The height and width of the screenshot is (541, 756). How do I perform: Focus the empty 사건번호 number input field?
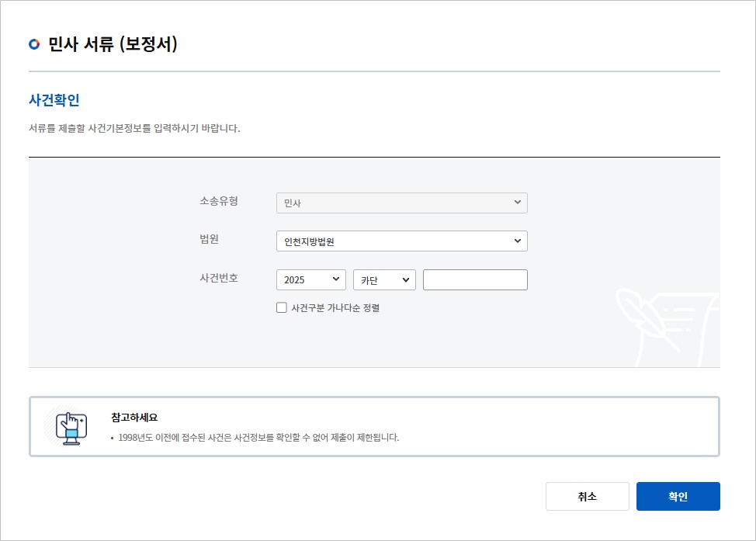coord(475,279)
